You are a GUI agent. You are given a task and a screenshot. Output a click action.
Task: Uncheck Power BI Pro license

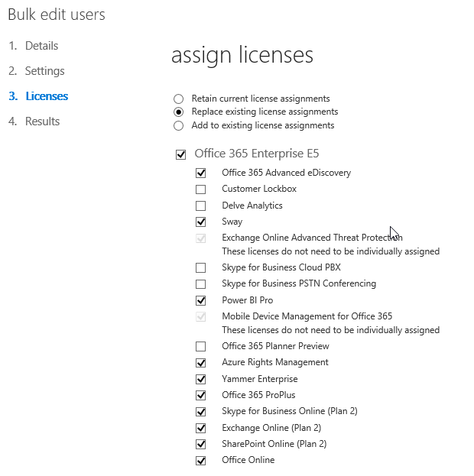click(200, 300)
